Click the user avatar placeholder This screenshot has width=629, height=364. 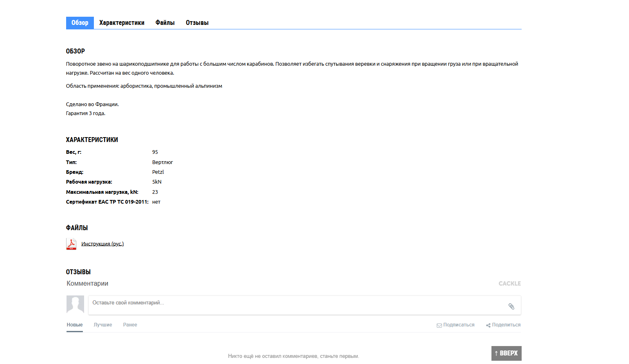tap(75, 304)
